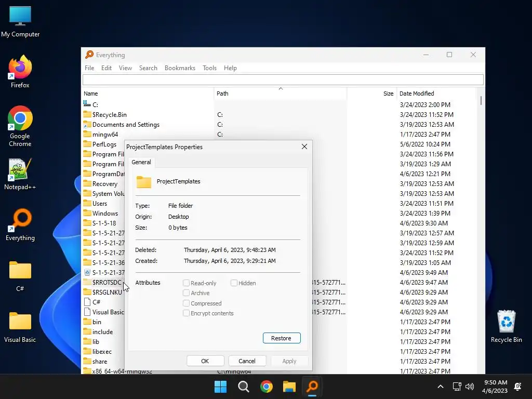The image size is (532, 399).
Task: Open File Explorer from the taskbar
Action: tap(289, 387)
